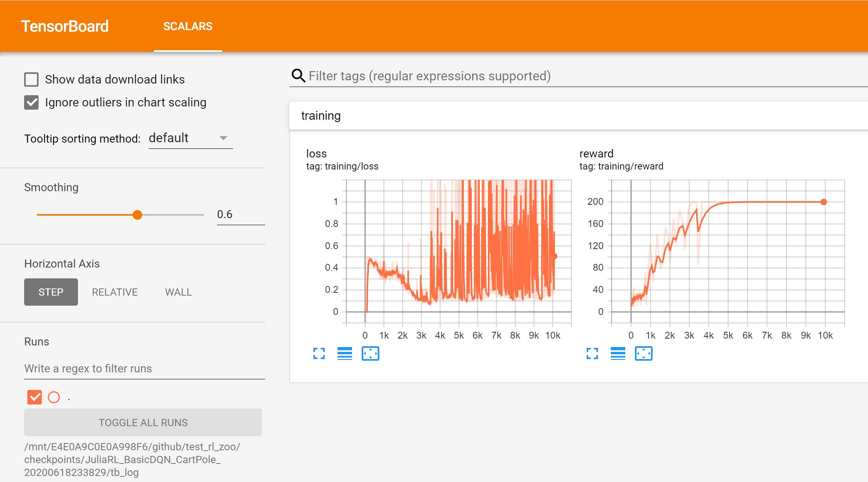Screen dimensions: 868x482
Task: Open the Tooltip sorting method dropdown
Action: coord(190,138)
